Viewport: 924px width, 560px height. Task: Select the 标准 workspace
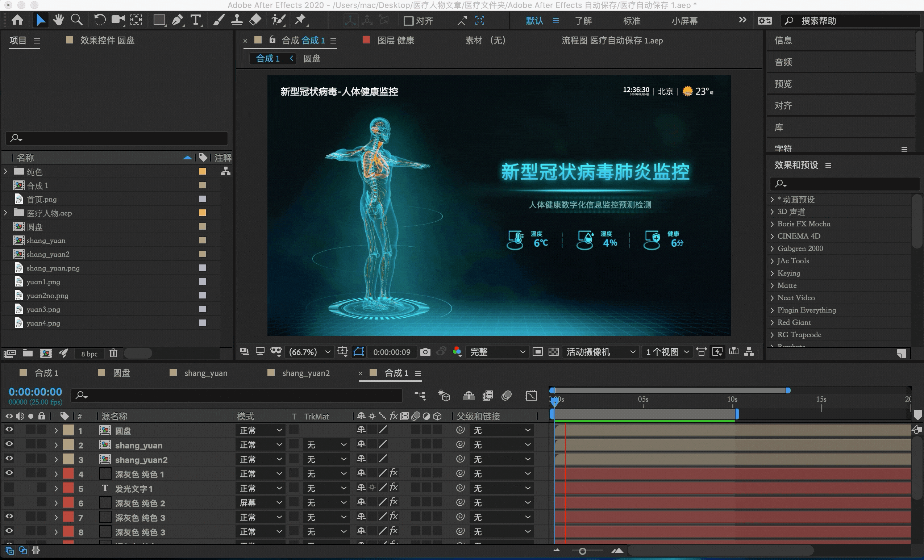click(632, 21)
